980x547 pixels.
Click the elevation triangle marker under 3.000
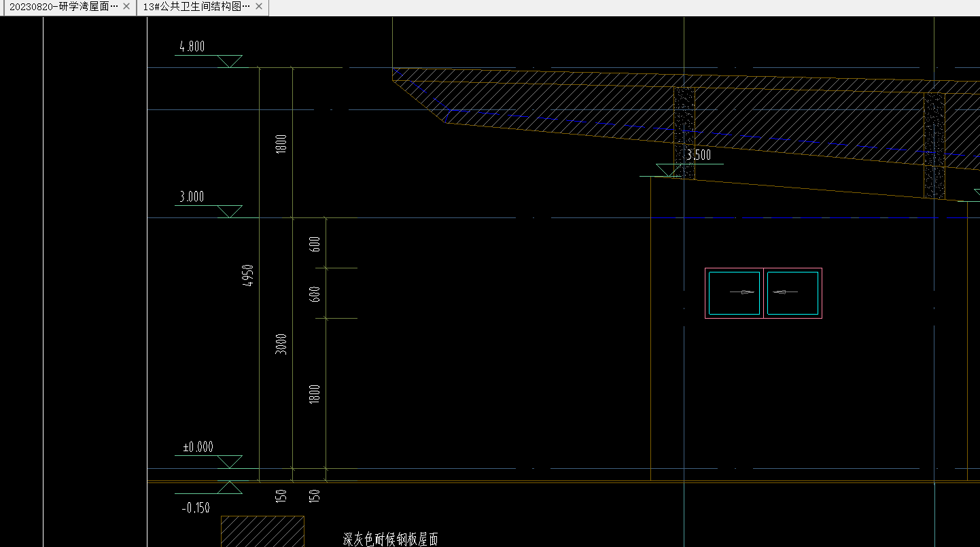[x=230, y=211]
